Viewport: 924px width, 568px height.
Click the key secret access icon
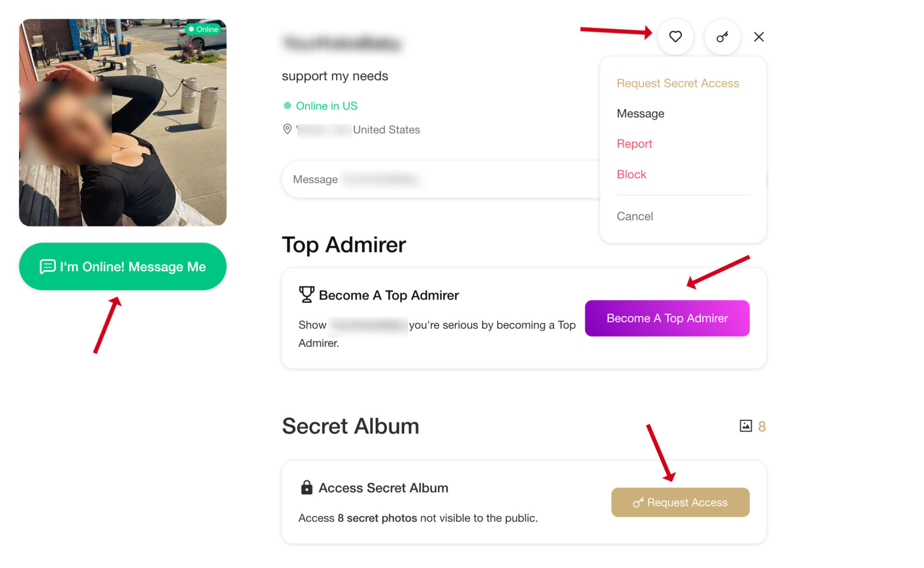(x=722, y=37)
